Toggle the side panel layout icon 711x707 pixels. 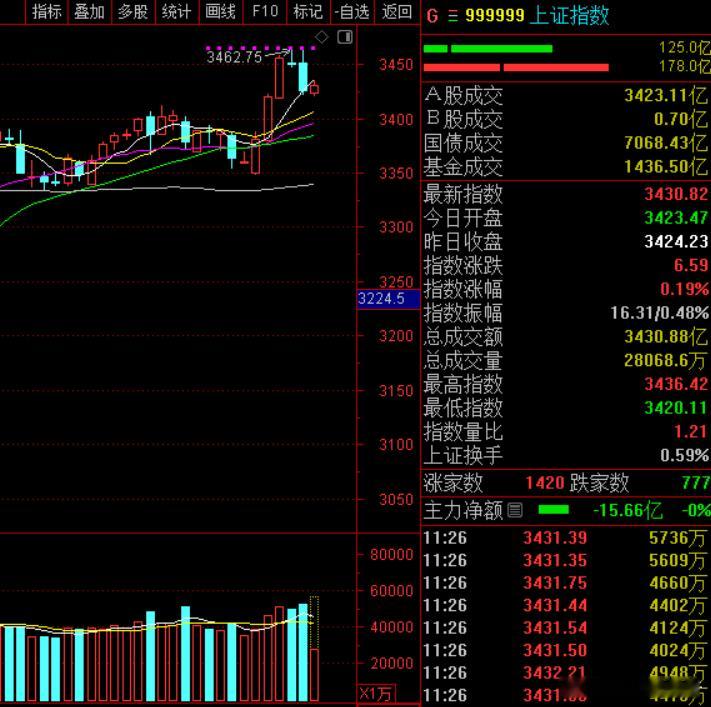point(345,37)
